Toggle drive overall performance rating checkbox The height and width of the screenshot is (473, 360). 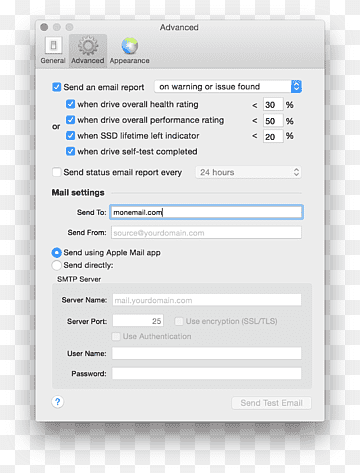click(x=70, y=120)
